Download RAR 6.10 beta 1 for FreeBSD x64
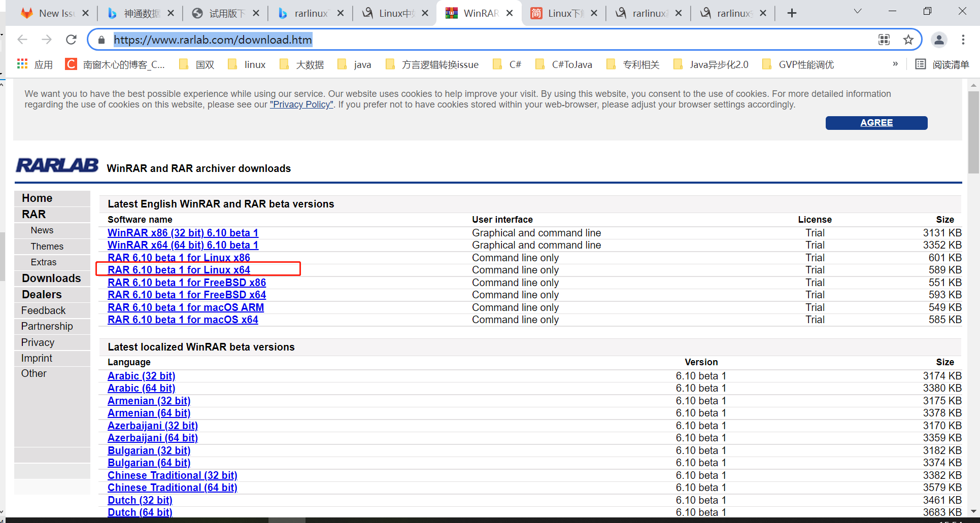 pos(187,295)
